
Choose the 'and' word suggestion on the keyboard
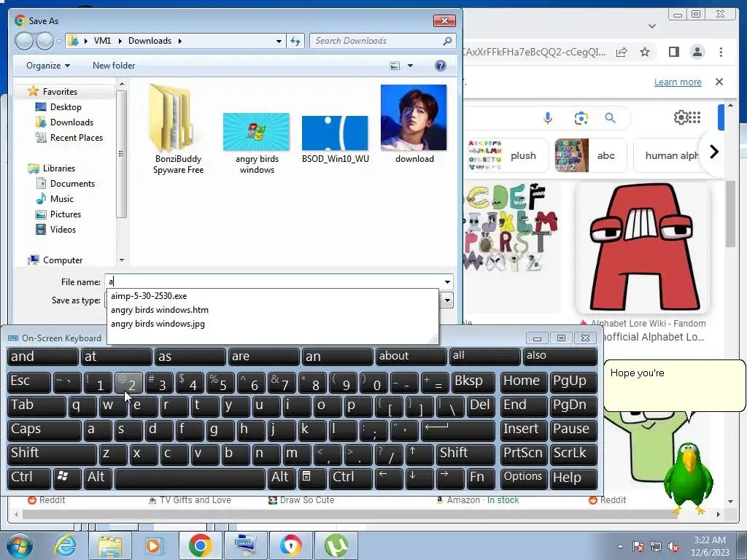point(43,356)
